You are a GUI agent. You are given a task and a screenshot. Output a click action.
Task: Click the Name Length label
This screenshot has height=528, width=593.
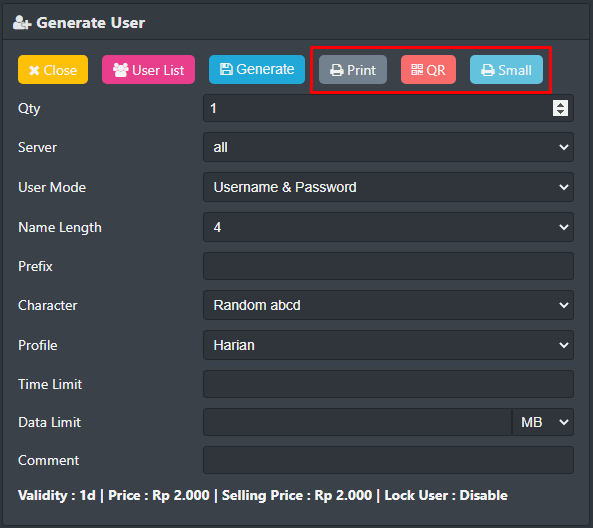(x=60, y=228)
